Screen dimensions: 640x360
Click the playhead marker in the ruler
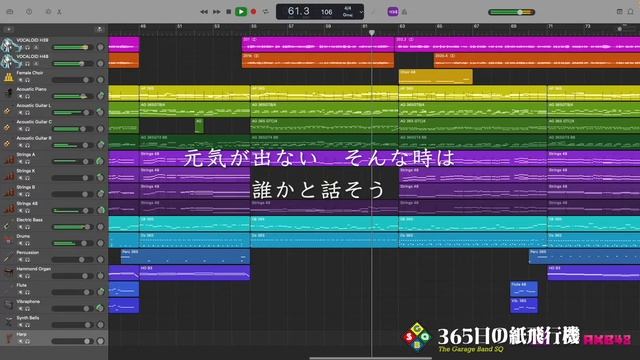click(x=372, y=32)
